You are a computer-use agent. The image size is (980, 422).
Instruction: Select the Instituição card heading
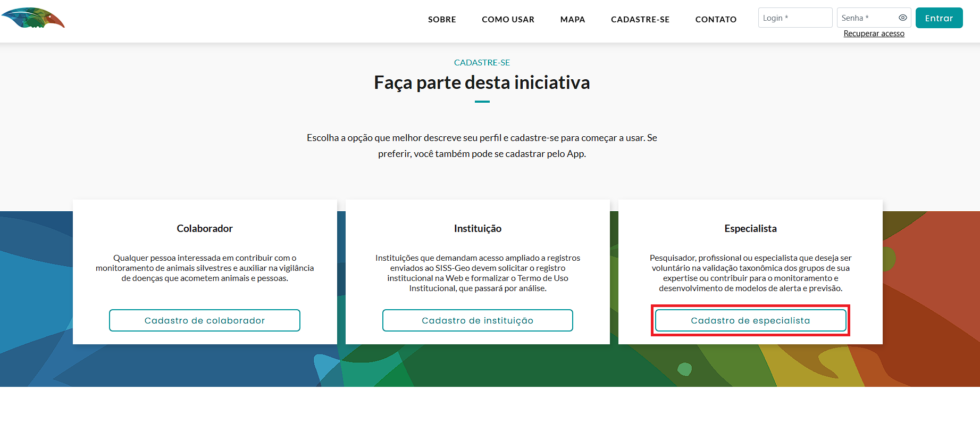click(x=478, y=228)
